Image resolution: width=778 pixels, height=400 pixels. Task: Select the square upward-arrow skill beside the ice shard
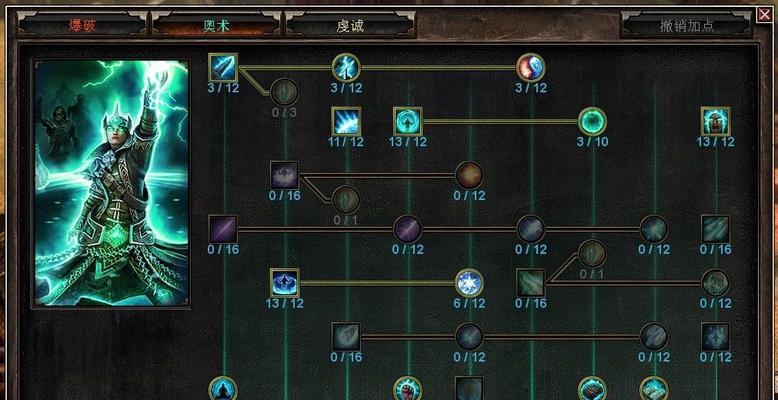point(407,122)
